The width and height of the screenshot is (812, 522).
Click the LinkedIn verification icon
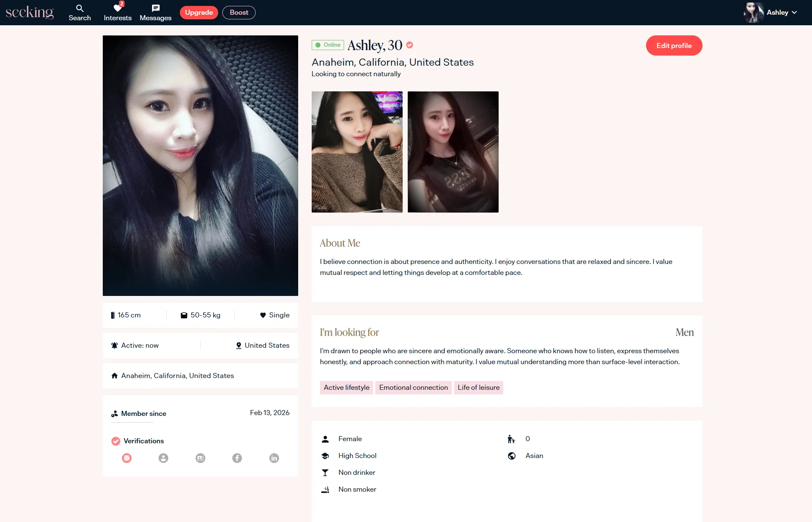pos(274,458)
